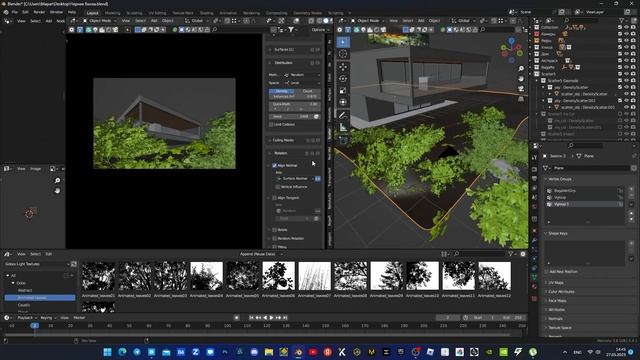Click the navigation gizmo in right viewport
640x360 pixels.
[511, 50]
